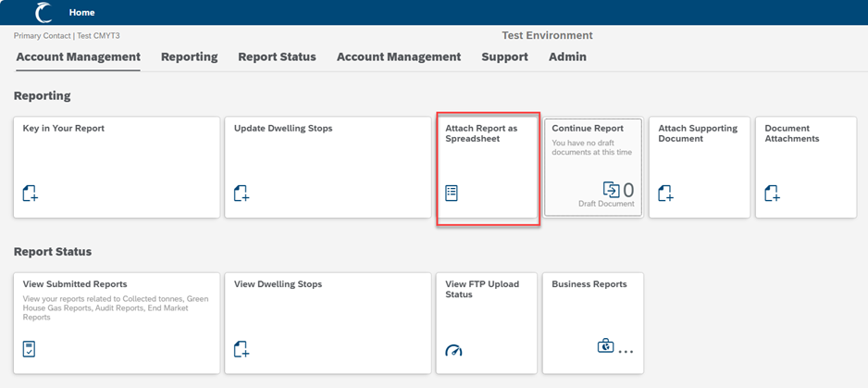Open the Key in Your Report tile title
This screenshot has width=868, height=388.
point(64,129)
